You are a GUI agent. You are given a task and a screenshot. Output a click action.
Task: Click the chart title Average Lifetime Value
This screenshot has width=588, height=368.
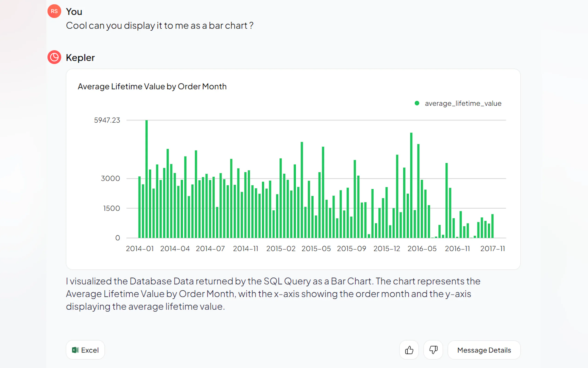tap(152, 87)
